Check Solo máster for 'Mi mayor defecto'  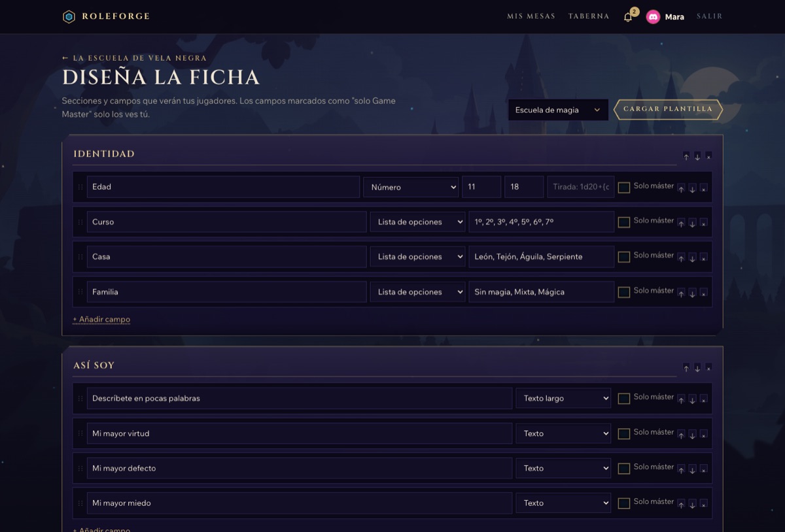[624, 469]
